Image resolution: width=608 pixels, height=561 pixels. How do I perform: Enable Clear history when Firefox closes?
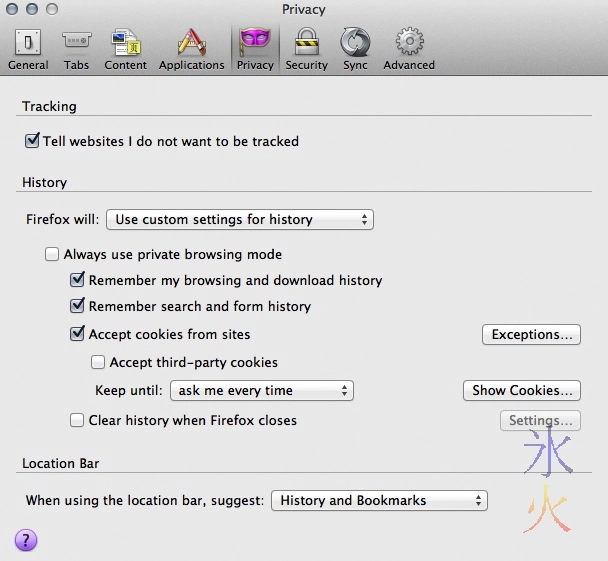pos(77,421)
